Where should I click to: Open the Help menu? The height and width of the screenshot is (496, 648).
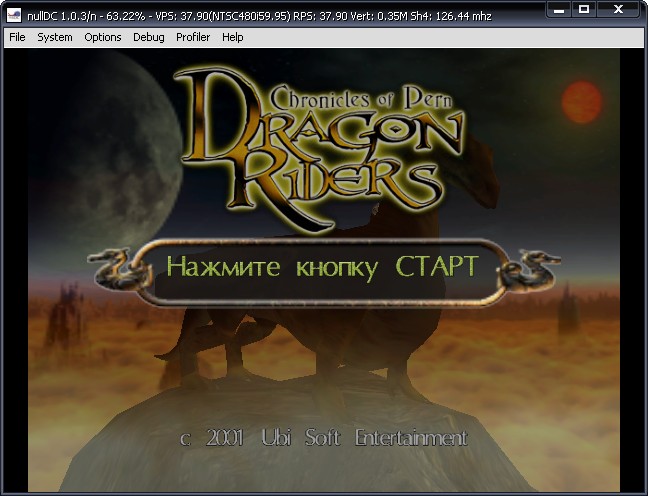[233, 37]
